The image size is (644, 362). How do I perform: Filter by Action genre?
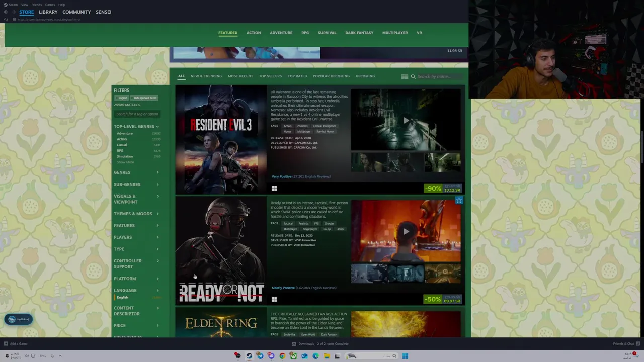122,139
